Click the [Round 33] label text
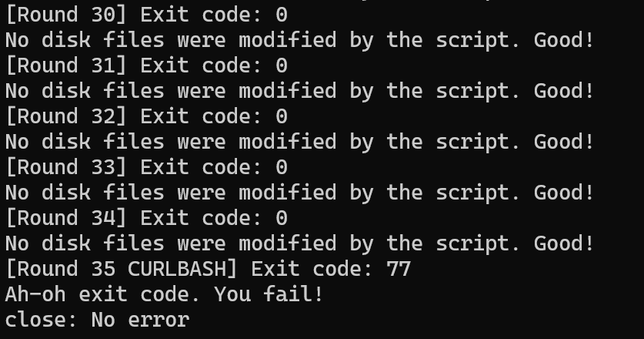This screenshot has height=339, width=644. tap(66, 167)
